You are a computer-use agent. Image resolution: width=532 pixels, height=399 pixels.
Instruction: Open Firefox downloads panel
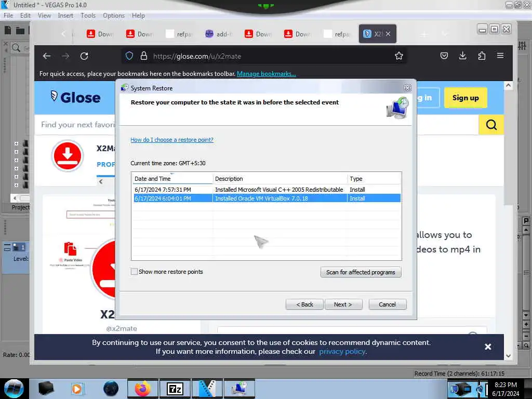(x=462, y=56)
